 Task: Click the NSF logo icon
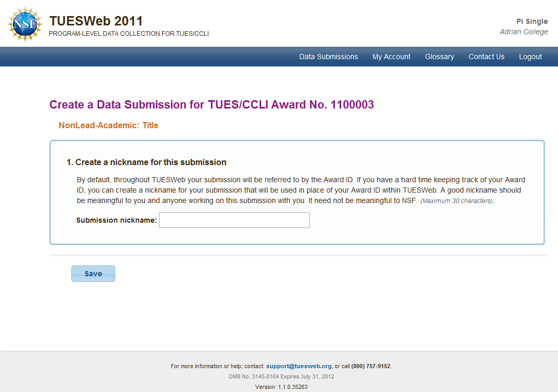tap(25, 24)
